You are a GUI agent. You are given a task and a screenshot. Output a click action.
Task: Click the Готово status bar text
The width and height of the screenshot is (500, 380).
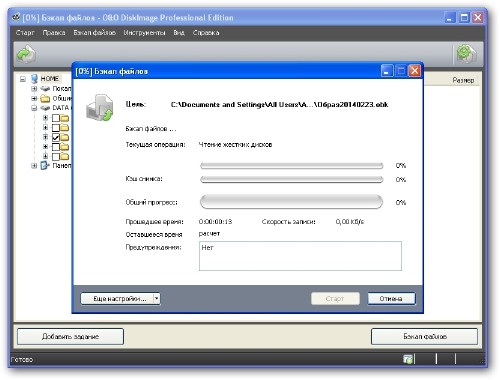22,359
